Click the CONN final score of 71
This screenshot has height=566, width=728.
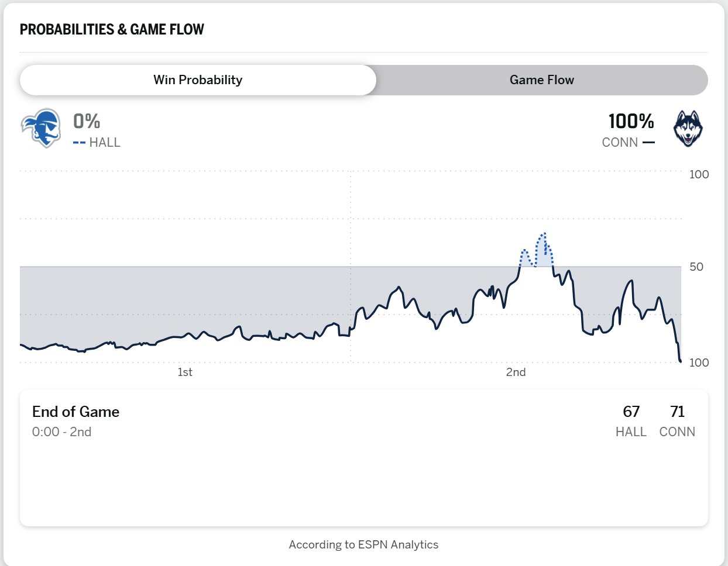click(x=677, y=412)
